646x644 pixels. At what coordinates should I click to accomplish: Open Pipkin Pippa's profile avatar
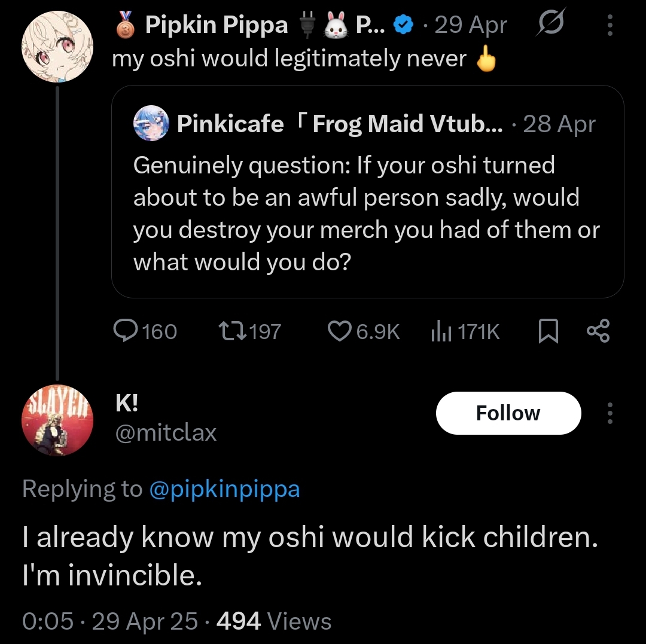[x=57, y=45]
